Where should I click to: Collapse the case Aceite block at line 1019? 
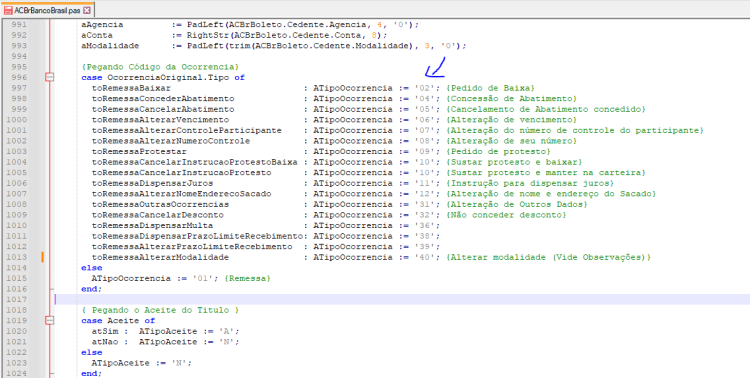click(49, 320)
